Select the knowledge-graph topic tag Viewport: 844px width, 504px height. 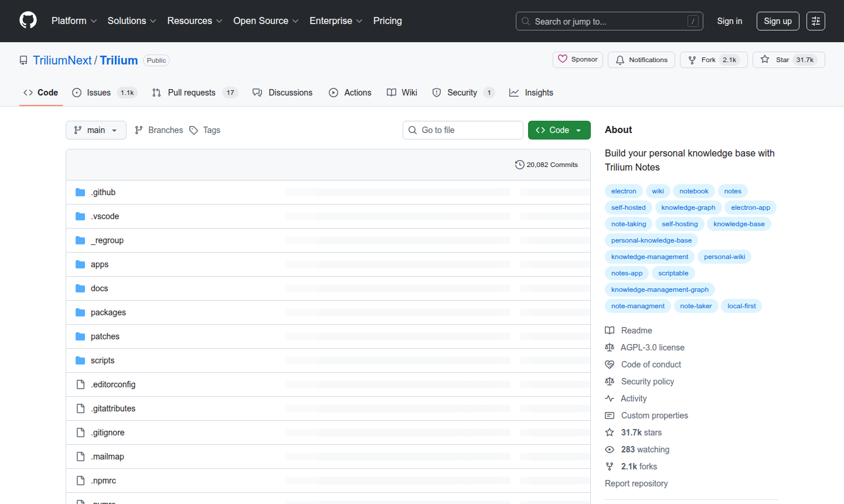point(688,207)
